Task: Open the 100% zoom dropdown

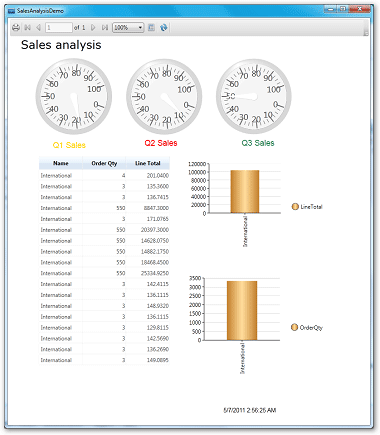Action: point(128,28)
